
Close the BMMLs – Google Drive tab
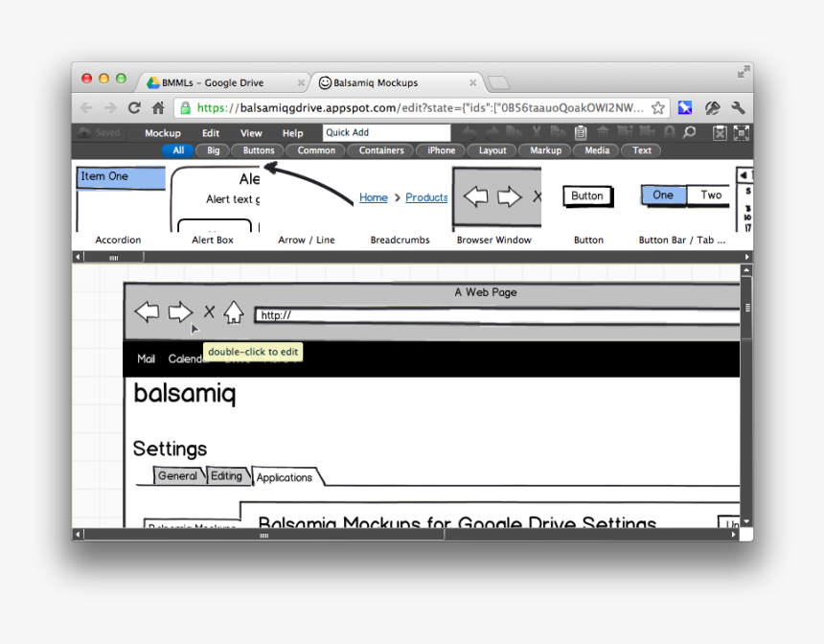(x=301, y=82)
